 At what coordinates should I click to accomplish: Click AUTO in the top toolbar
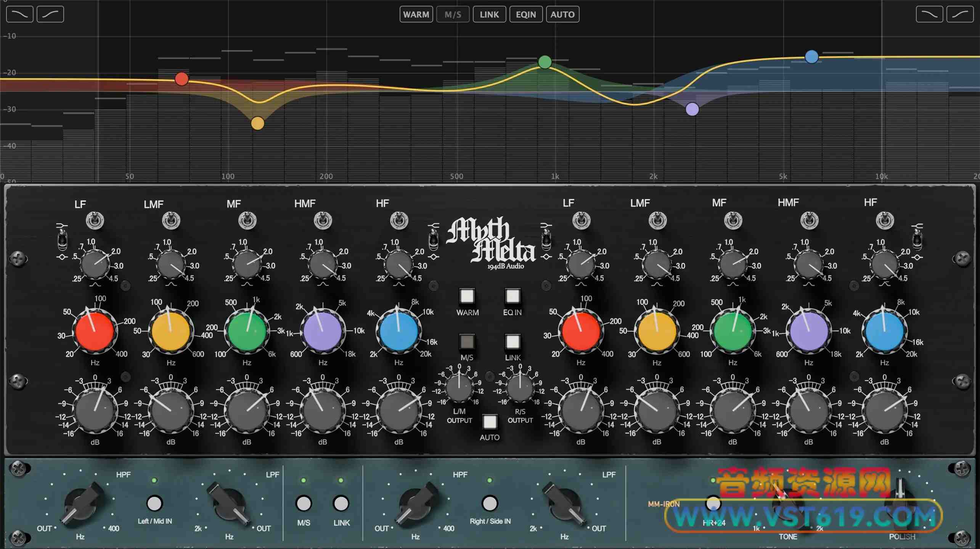point(562,14)
